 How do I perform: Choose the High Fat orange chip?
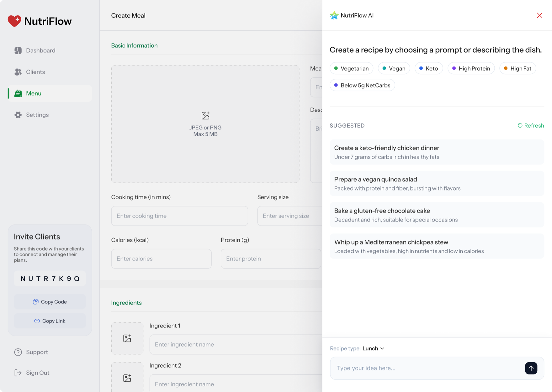pos(517,68)
